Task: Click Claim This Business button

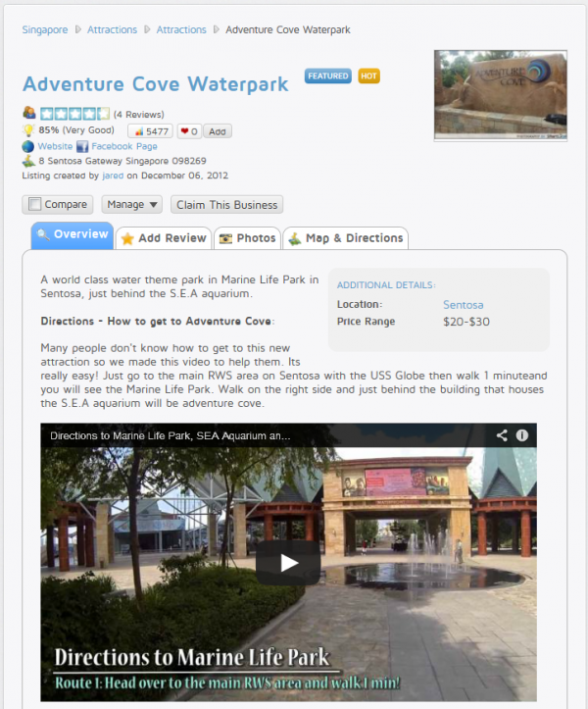Action: click(x=227, y=205)
